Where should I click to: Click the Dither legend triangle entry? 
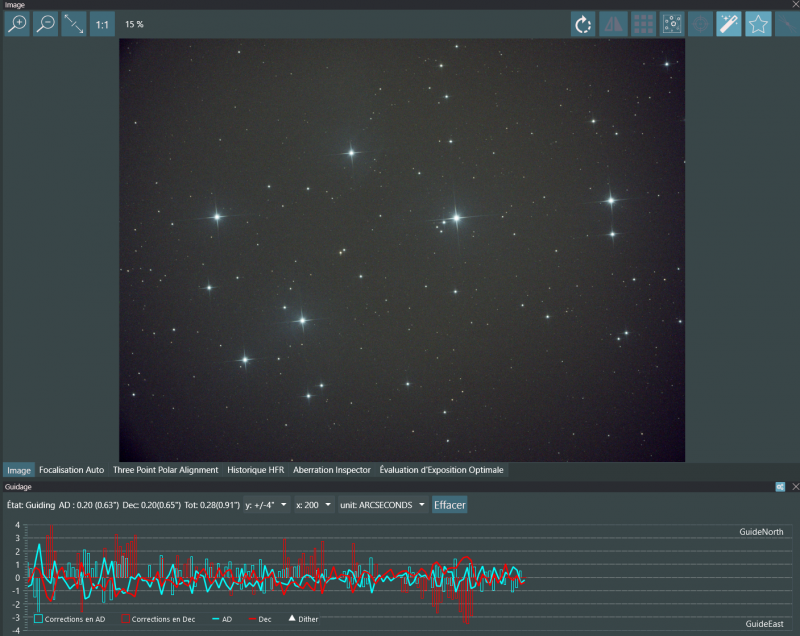click(x=303, y=619)
